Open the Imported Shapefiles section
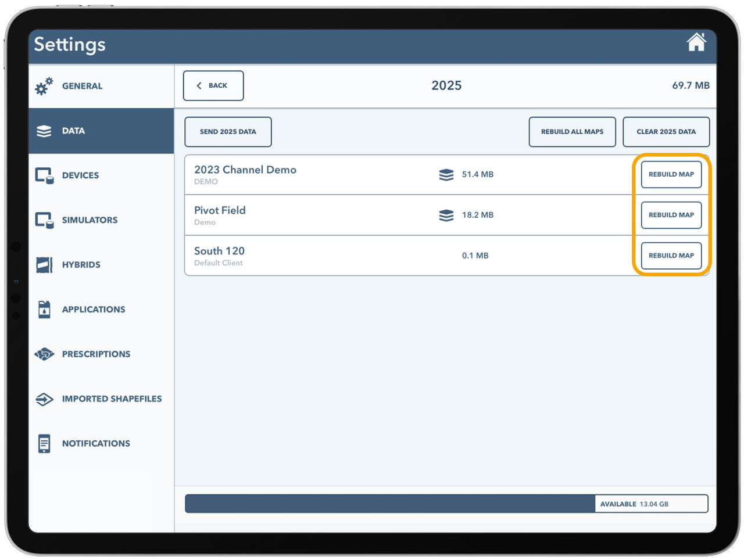Screen dimensions: 744x560 pos(101,399)
